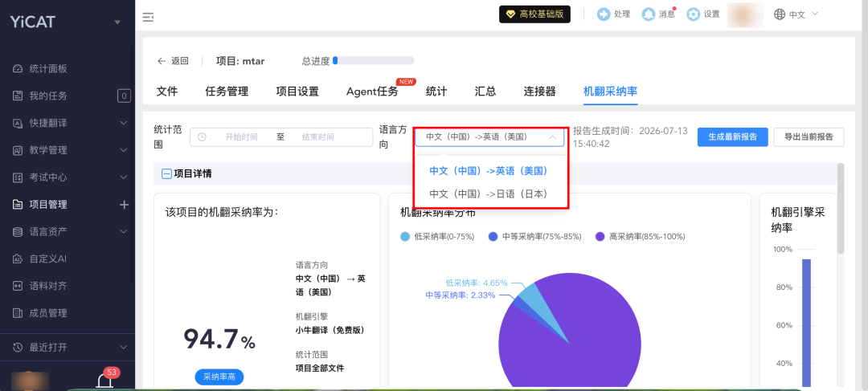Click the 教学管理 sidebar icon
This screenshot has height=391, width=868.
18,150
